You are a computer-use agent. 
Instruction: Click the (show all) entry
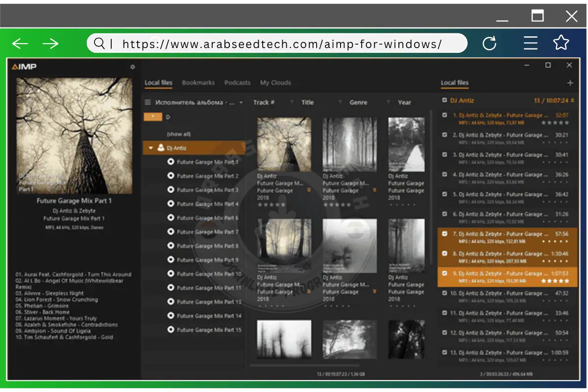tap(178, 134)
